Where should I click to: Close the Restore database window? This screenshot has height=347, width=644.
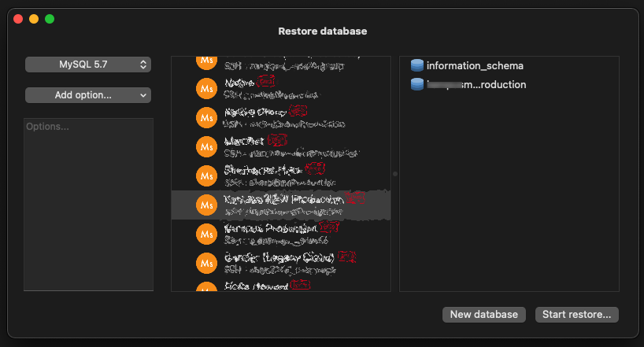coord(18,19)
